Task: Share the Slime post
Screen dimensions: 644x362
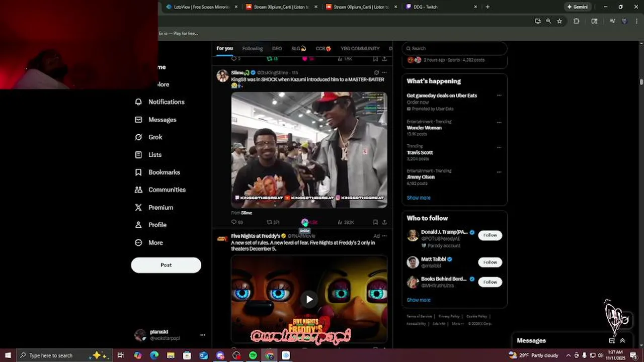Action: click(384, 222)
